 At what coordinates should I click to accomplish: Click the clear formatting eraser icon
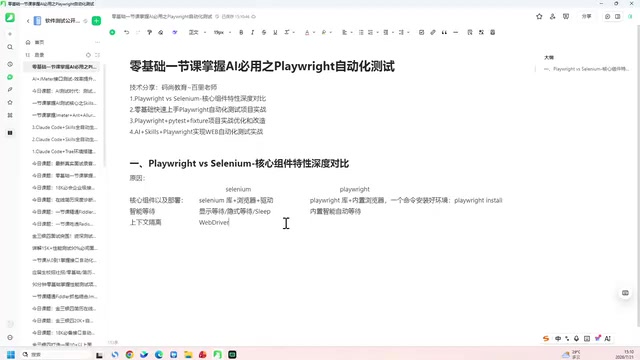[x=161, y=32]
